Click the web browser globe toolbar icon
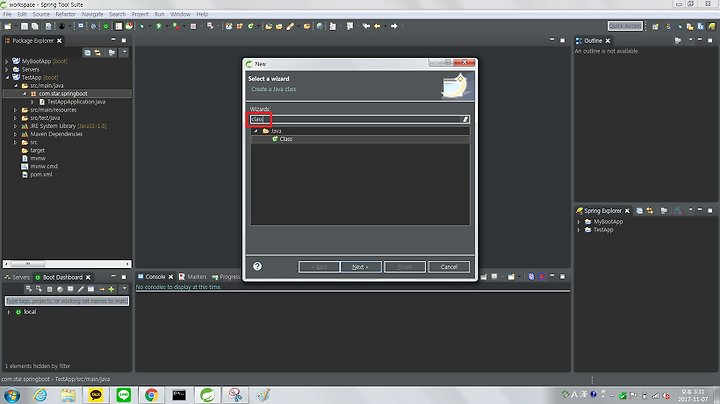720x404 pixels. click(320, 26)
